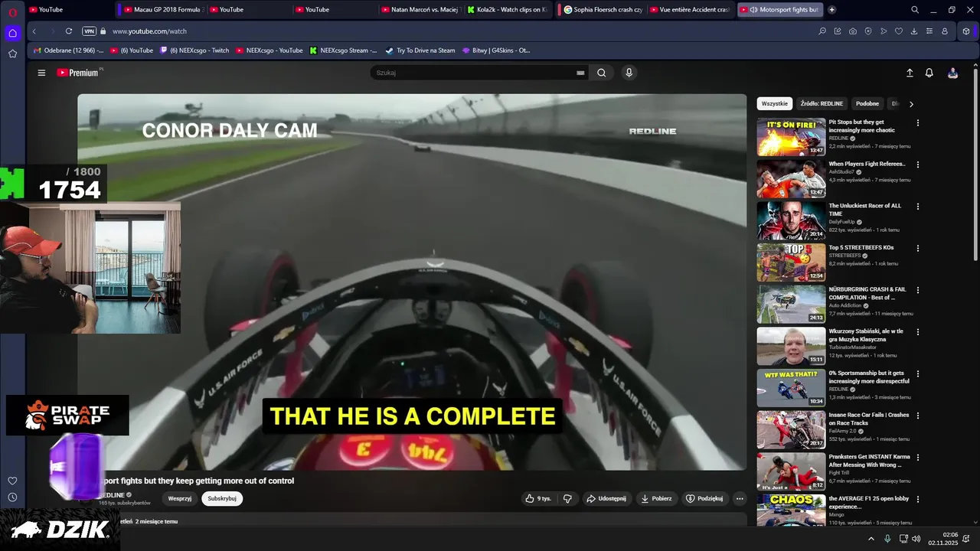Open the Try To Drive na Steam bookmark
This screenshot has height=551, width=980.
420,51
